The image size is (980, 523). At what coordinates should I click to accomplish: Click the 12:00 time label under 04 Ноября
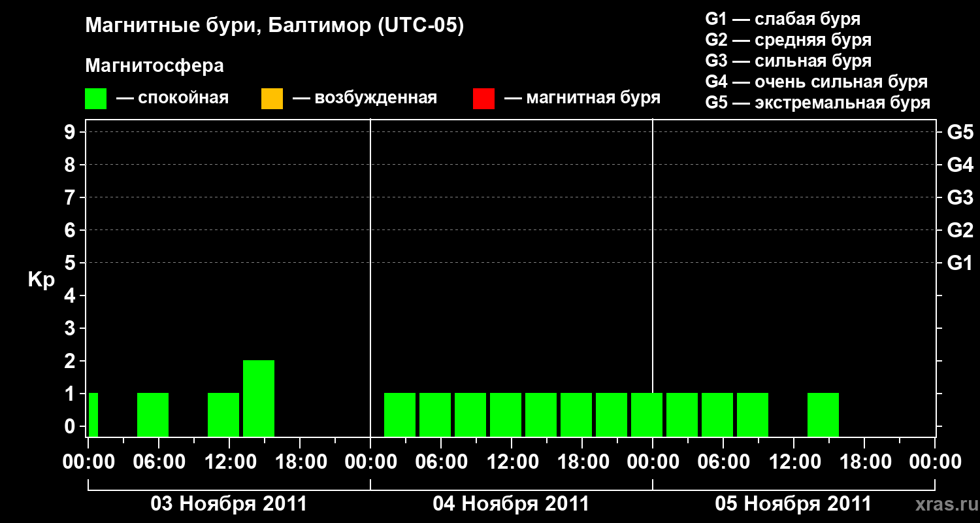pyautogui.click(x=512, y=462)
